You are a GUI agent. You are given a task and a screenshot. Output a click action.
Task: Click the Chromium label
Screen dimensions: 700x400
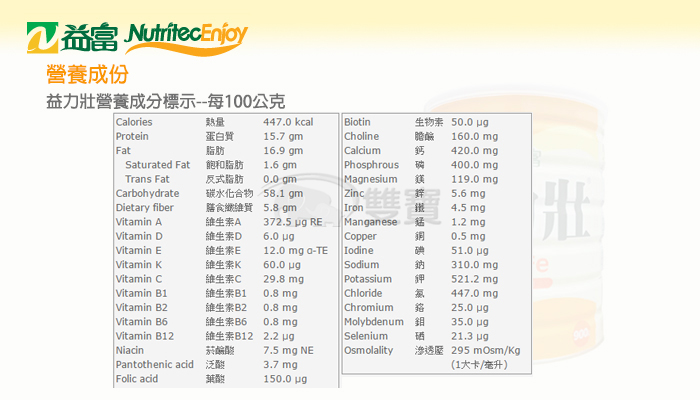(x=369, y=308)
